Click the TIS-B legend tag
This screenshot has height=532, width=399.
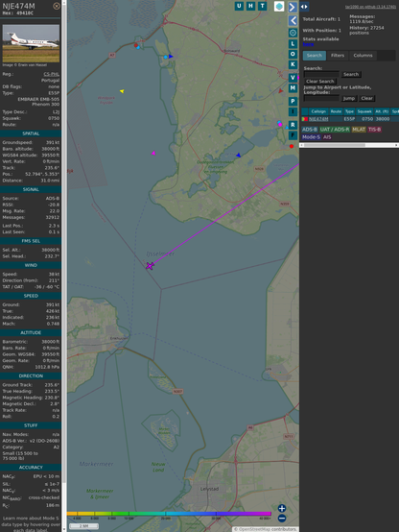pyautogui.click(x=374, y=130)
